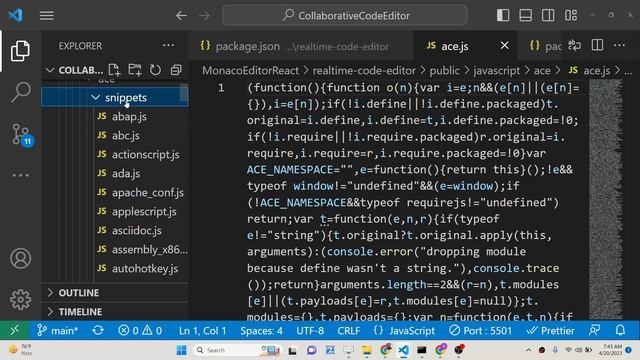640x360 pixels.
Task: Open notifications bell in status bar
Action: coord(620,331)
